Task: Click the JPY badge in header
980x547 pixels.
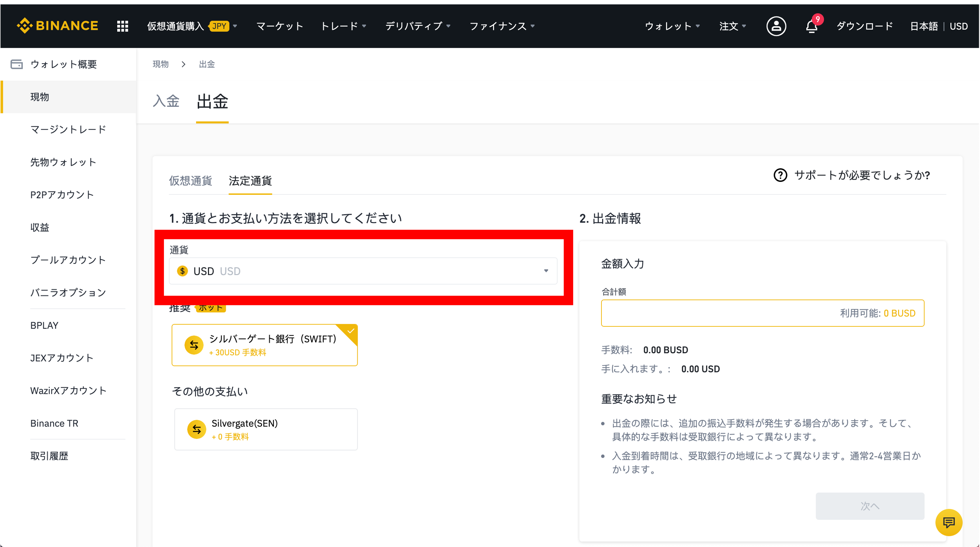Action: [x=219, y=26]
